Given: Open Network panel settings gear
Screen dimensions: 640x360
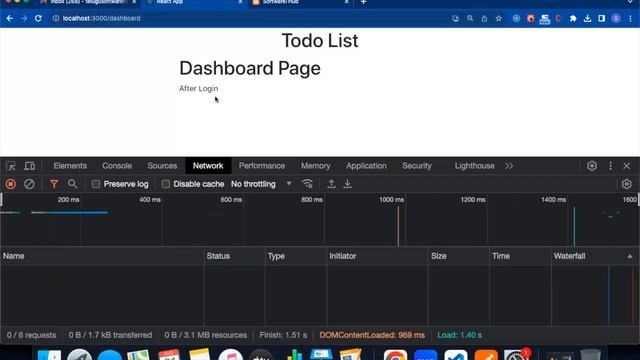Looking at the screenshot, I should click(x=627, y=184).
